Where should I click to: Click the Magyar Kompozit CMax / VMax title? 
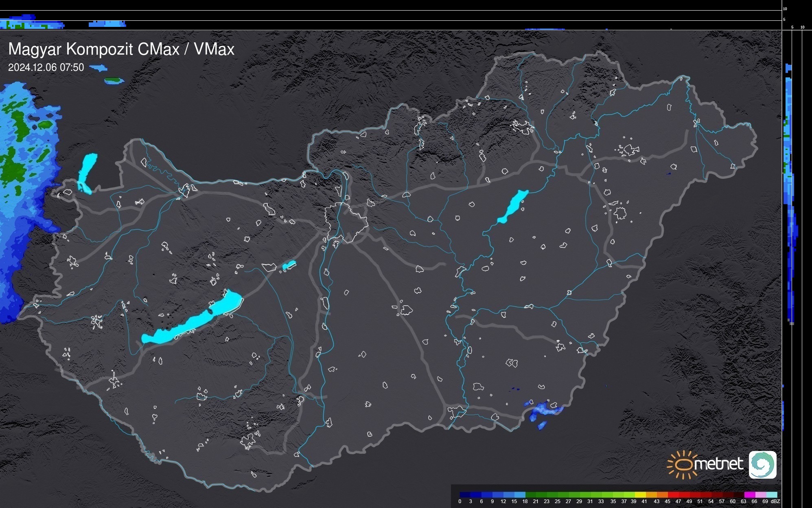(121, 49)
